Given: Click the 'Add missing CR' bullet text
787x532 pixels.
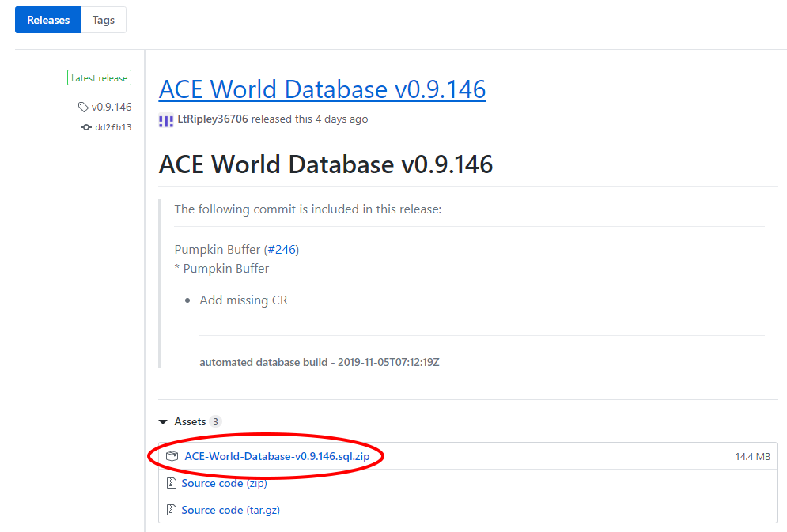Looking at the screenshot, I should [x=244, y=300].
